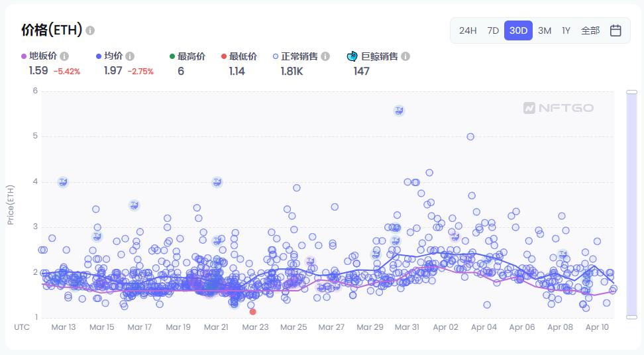Viewport: 644px width, 355px height.
Task: Click the whale sale marker near 5.5 ETH
Action: [399, 111]
